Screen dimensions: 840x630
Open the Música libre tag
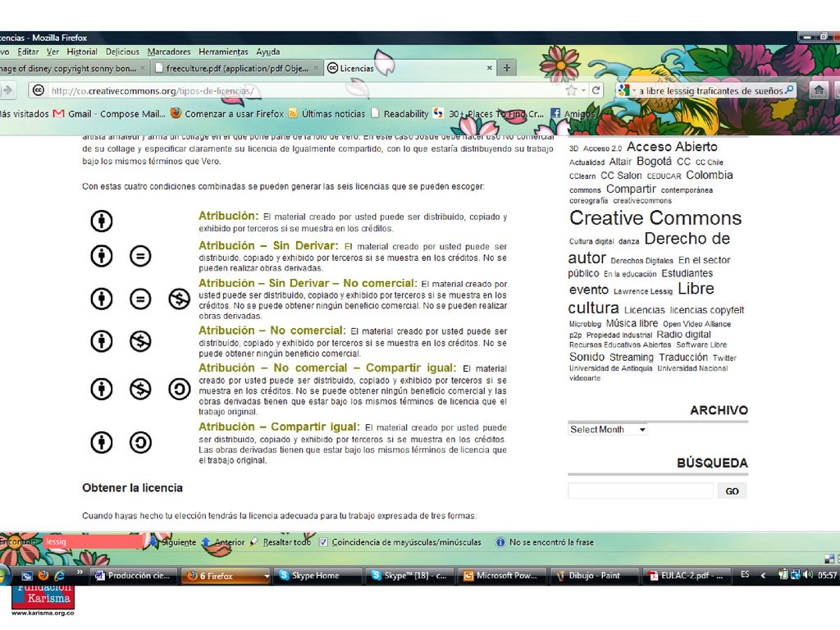click(632, 323)
